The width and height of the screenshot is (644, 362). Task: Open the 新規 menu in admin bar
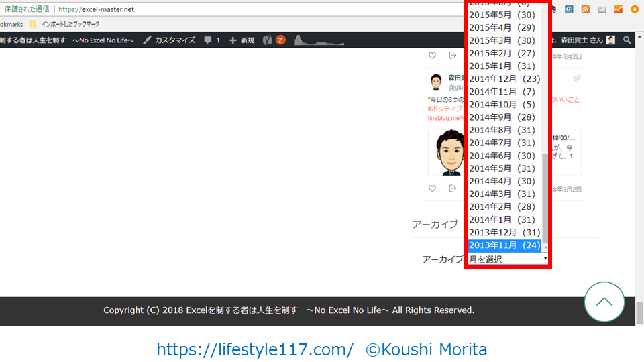pos(241,40)
